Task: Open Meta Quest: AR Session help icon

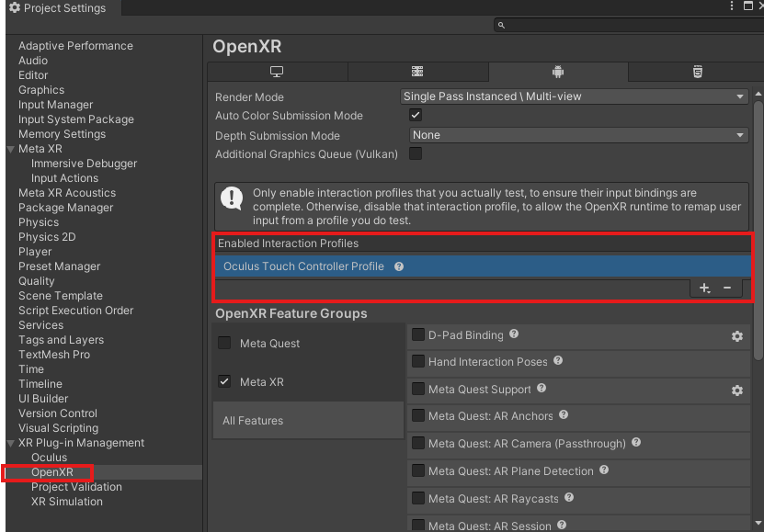Action: pos(562,525)
